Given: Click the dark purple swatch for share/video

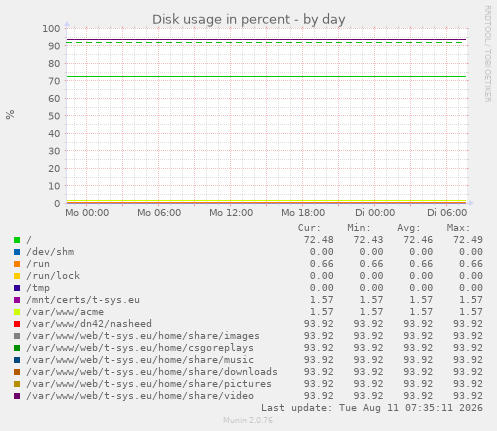Looking at the screenshot, I should pos(17,396).
